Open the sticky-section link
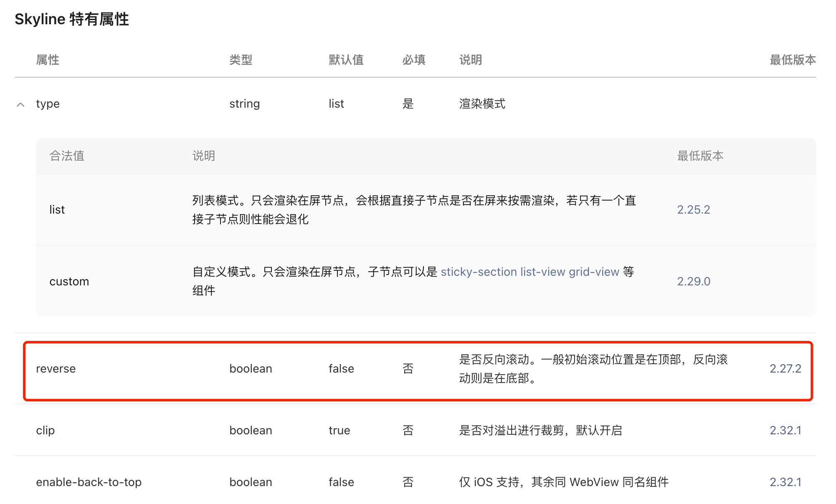 pyautogui.click(x=479, y=272)
